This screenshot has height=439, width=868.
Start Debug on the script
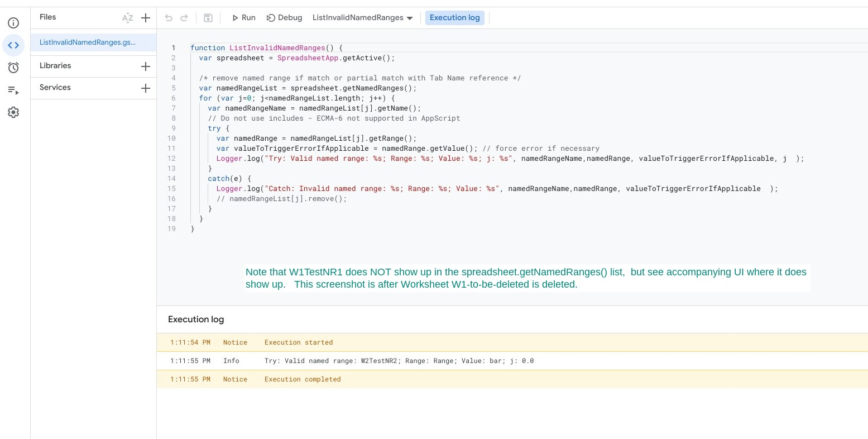point(284,18)
